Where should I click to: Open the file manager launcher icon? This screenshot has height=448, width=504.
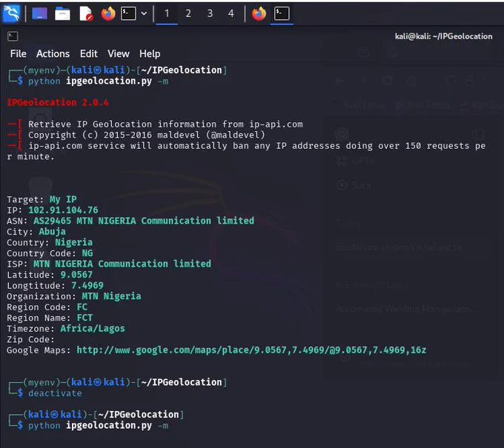[62, 14]
